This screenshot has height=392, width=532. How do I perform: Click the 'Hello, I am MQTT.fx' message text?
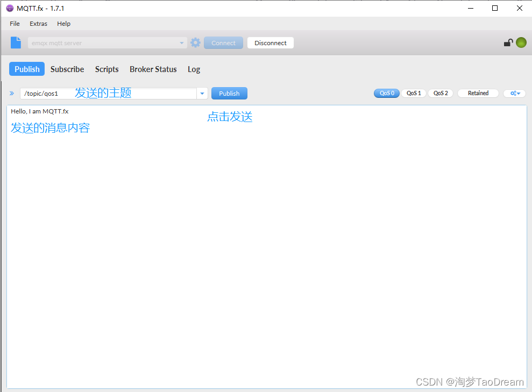pyautogui.click(x=40, y=111)
